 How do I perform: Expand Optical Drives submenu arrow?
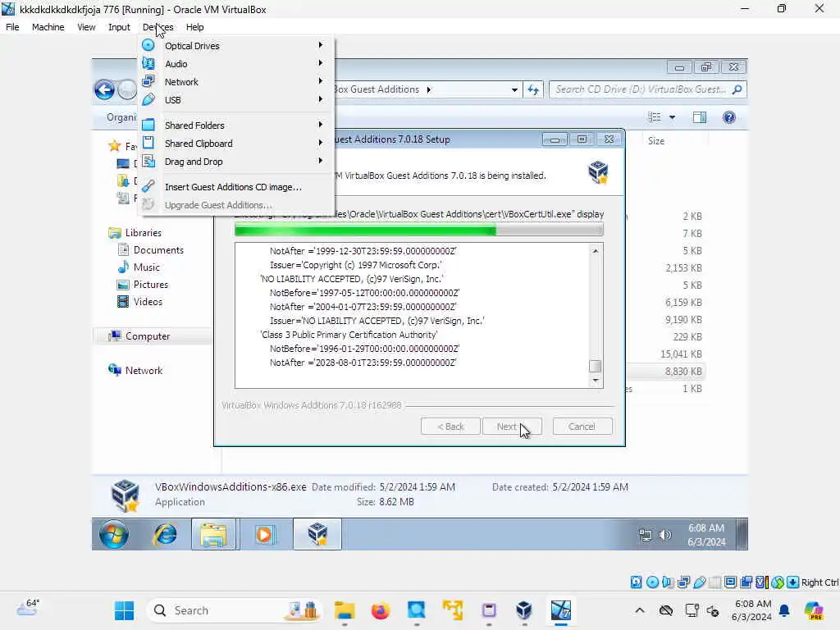tap(321, 45)
